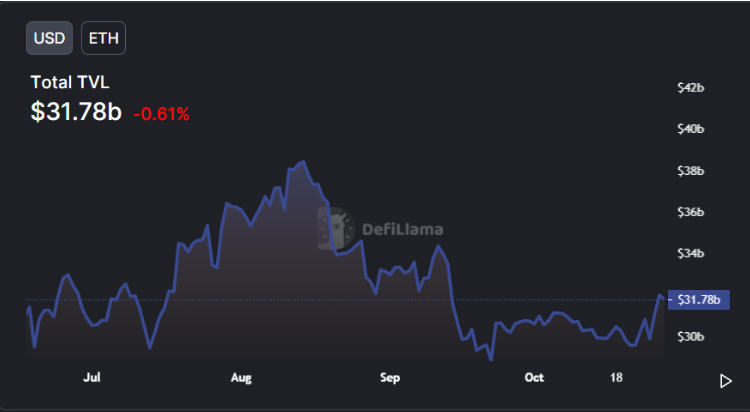Click the Aug marker on the time axis
This screenshot has width=750, height=412.
pyautogui.click(x=241, y=378)
